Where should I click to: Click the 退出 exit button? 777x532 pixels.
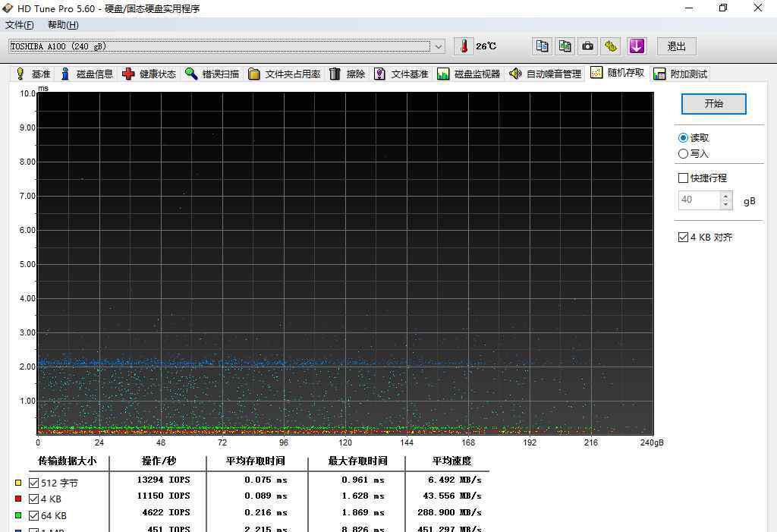click(676, 46)
